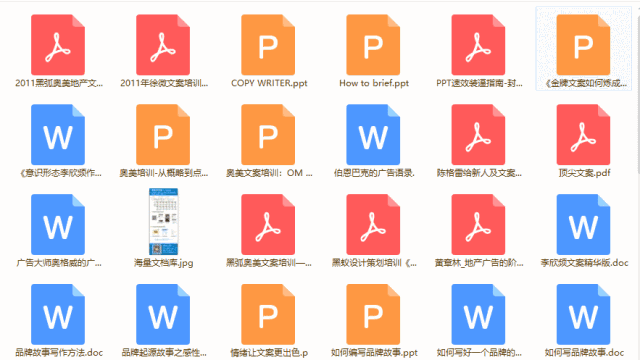Select the 广告大师奥格威的广 Word icon

click(x=58, y=224)
